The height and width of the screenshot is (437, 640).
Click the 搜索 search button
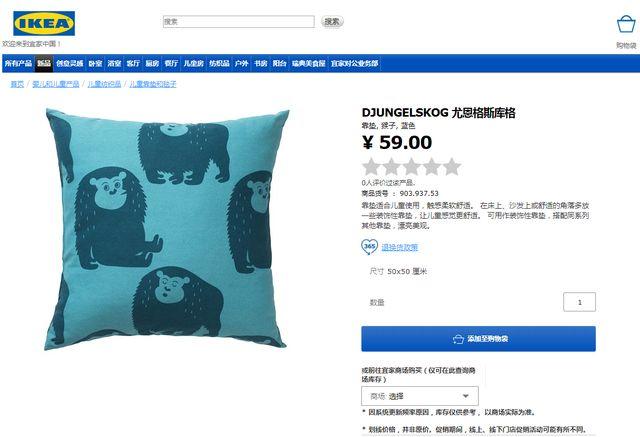[332, 21]
